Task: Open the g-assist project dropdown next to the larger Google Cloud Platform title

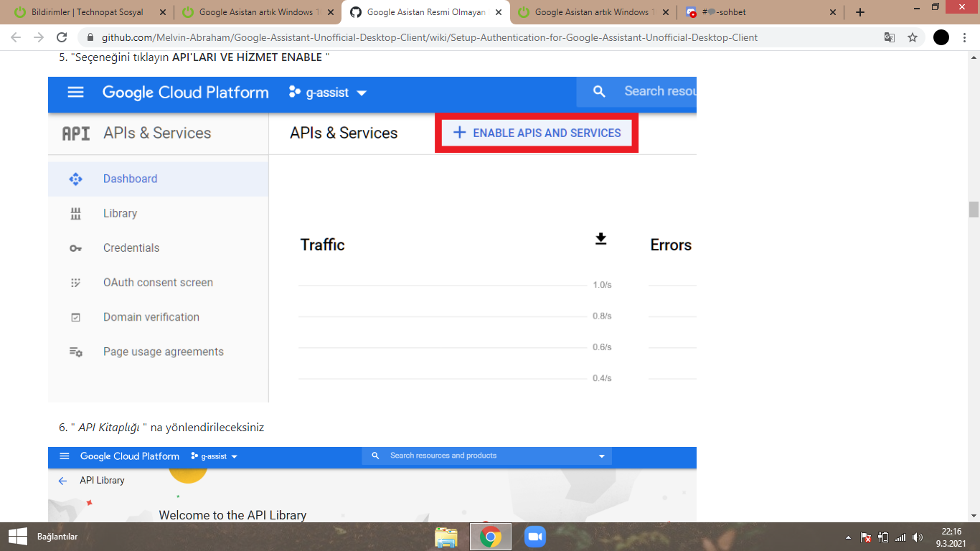Action: [x=328, y=93]
